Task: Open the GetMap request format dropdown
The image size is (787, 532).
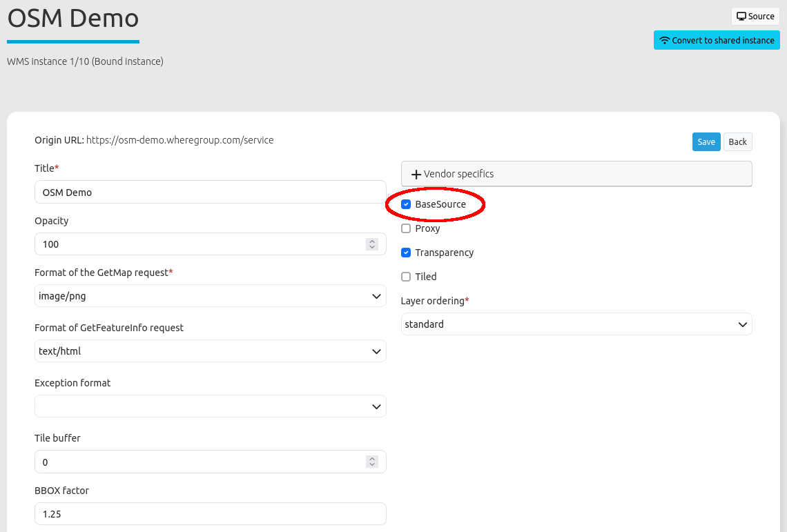Action: tap(210, 296)
